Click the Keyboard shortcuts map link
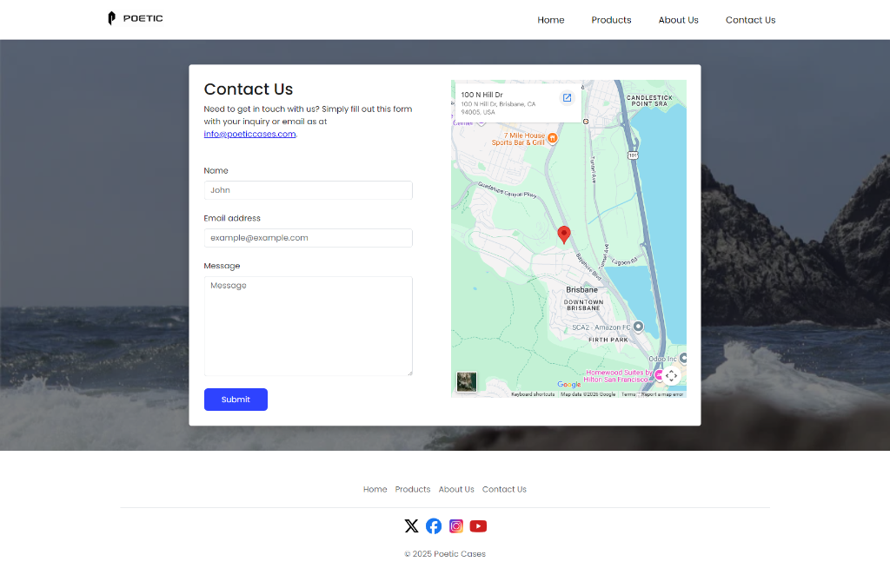This screenshot has height=588, width=890. point(533,394)
